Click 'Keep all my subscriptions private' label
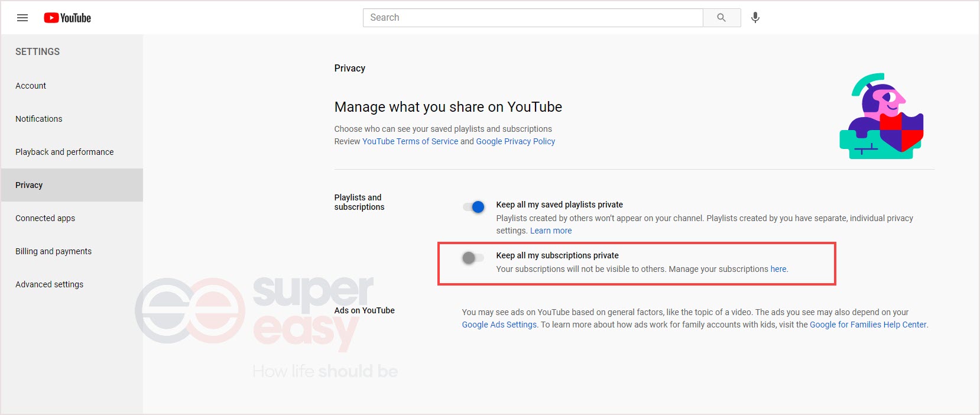The height and width of the screenshot is (415, 980). tap(557, 255)
